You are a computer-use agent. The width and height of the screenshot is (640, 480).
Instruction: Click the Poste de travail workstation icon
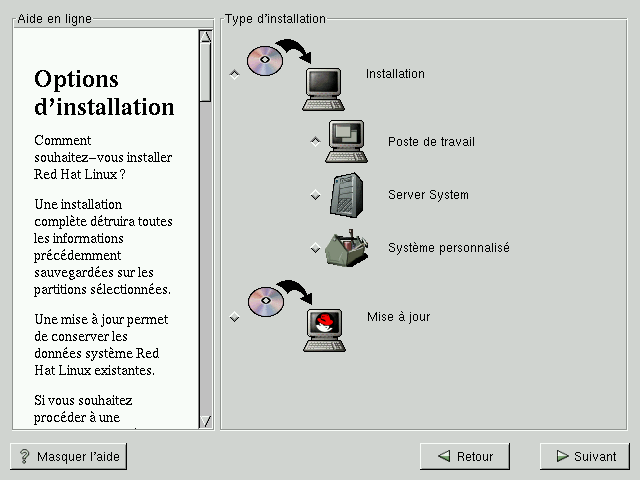tap(346, 142)
